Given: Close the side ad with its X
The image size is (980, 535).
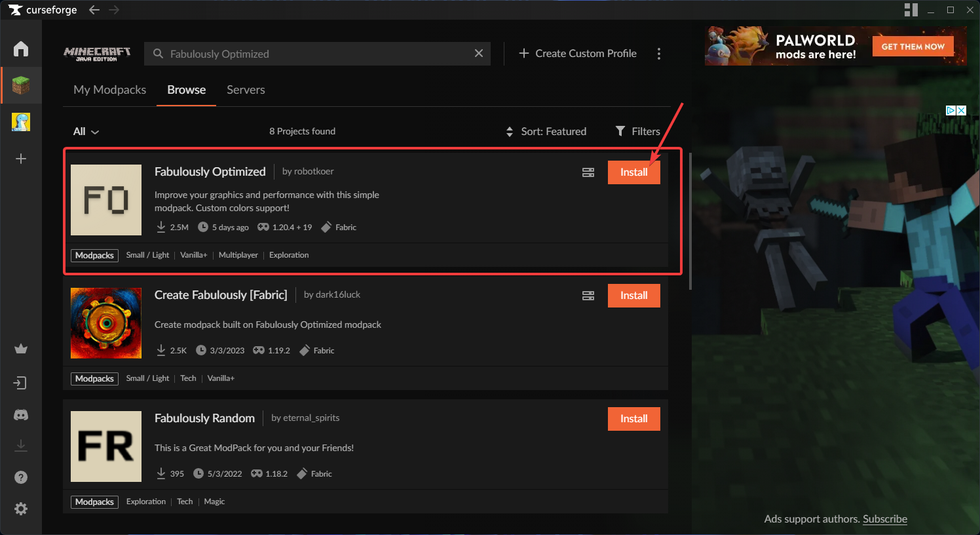Looking at the screenshot, I should click(x=961, y=110).
